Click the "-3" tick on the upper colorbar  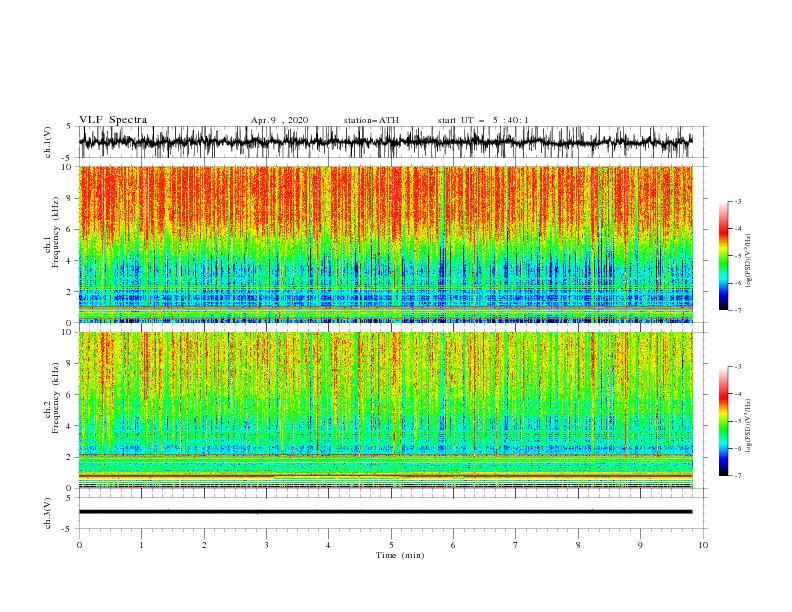[x=737, y=201]
